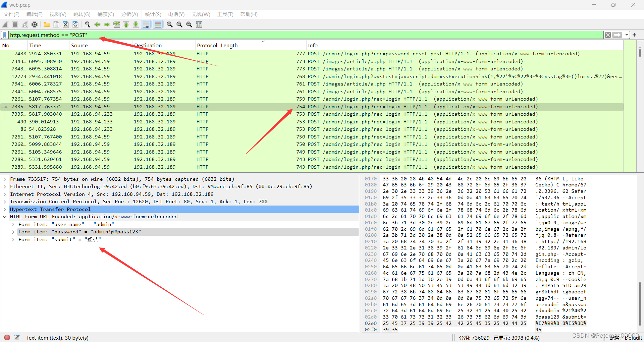Open capture options gear icon
The width and height of the screenshot is (644, 342).
point(35,24)
